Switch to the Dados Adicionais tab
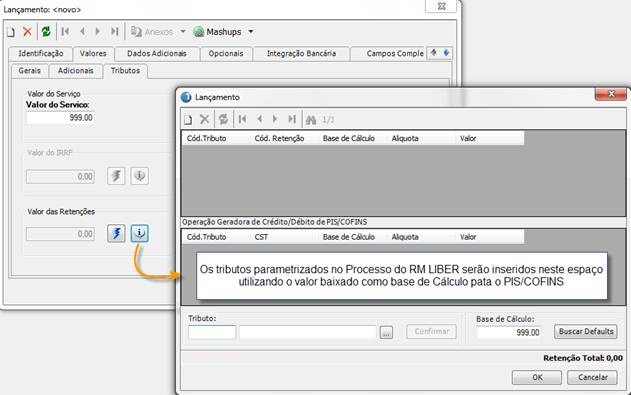Screen dimensions: 631x395 [x=157, y=53]
